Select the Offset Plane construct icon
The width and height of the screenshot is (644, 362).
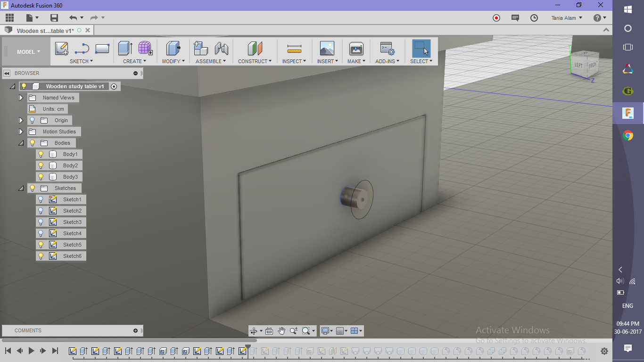click(x=255, y=49)
